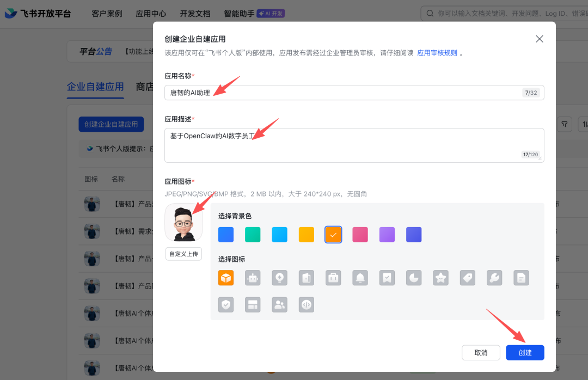Screen dimensions: 588x380
Task: Pick the shield icon
Action: [x=225, y=304]
